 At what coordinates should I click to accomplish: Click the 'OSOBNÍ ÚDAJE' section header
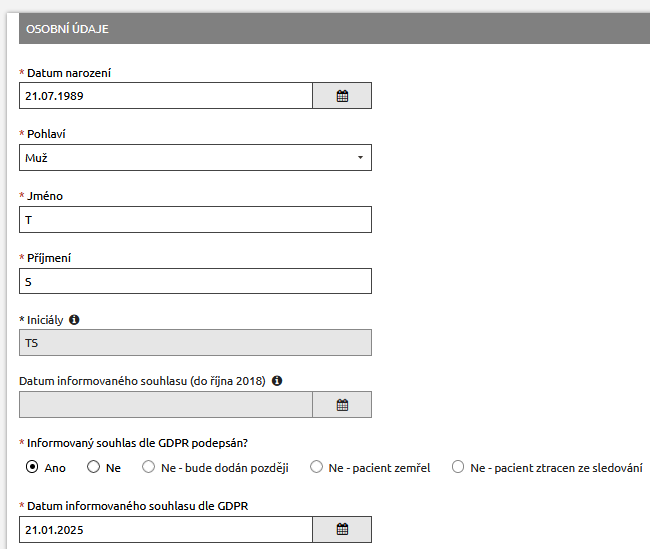coord(68,29)
